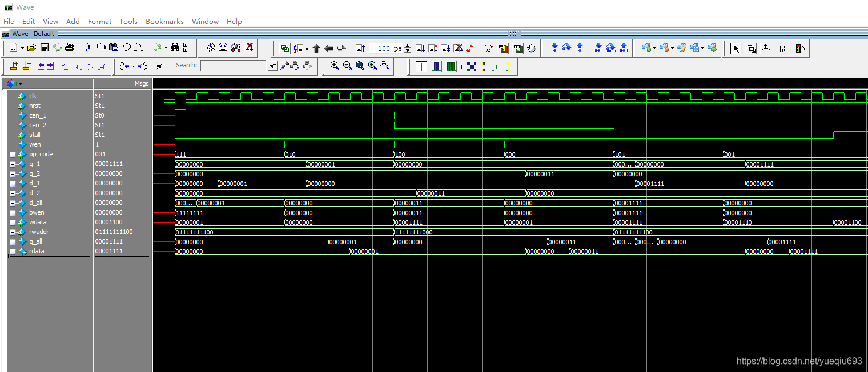Toggle the first wave format button

tap(421, 66)
